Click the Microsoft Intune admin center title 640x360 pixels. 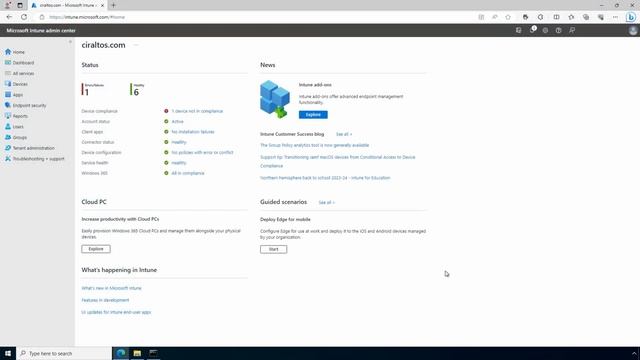tap(41, 31)
